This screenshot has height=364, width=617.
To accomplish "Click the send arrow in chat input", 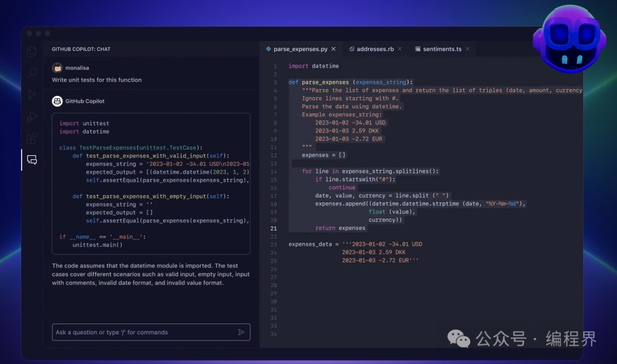I will pyautogui.click(x=241, y=332).
